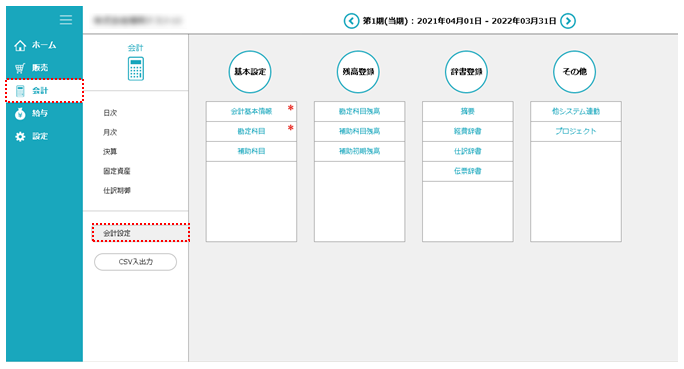Click the large calculator icon under 会計
The image size is (684, 369).
click(x=136, y=68)
